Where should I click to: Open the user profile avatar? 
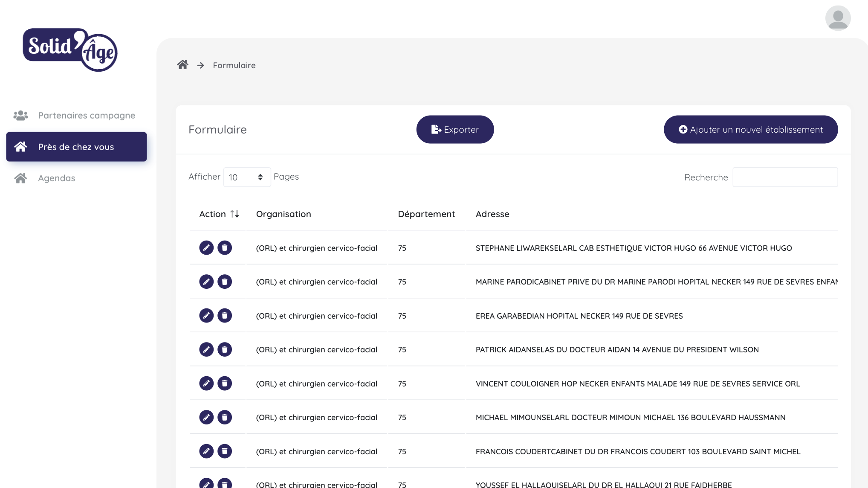pos(838,18)
